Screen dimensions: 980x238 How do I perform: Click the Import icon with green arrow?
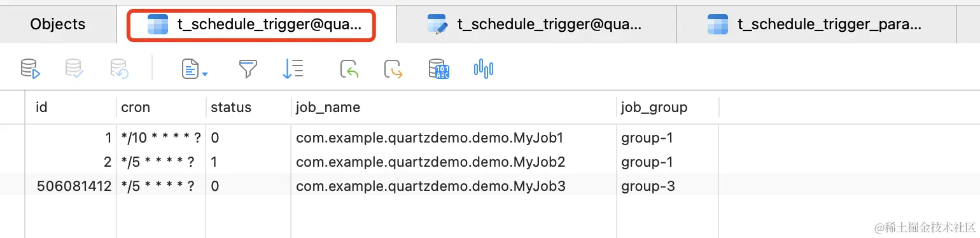coord(349,69)
